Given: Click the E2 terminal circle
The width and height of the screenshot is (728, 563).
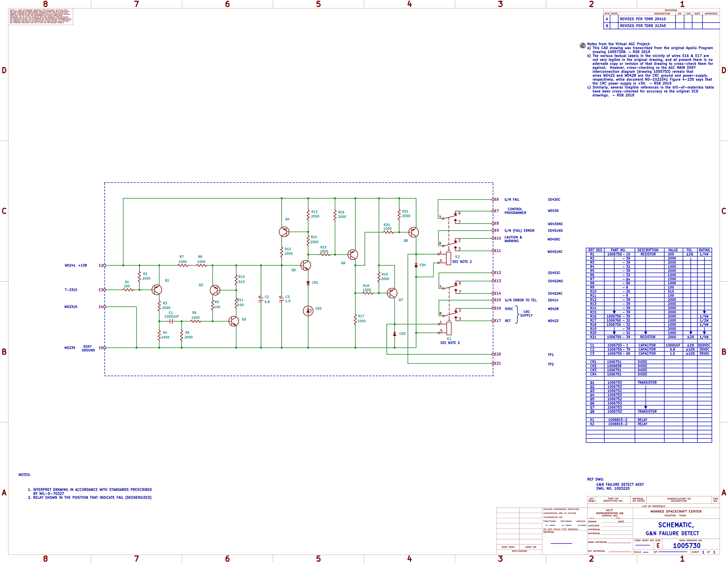Looking at the screenshot, I should [105, 265].
